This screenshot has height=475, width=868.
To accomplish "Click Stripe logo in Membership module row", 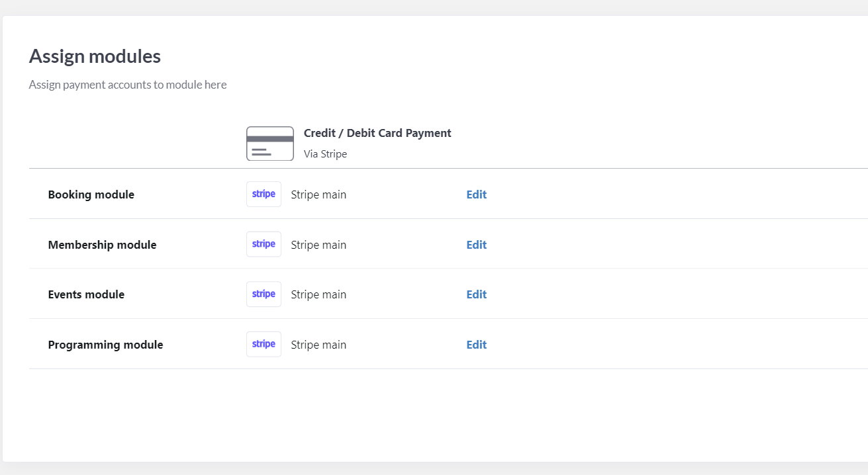I will click(264, 244).
